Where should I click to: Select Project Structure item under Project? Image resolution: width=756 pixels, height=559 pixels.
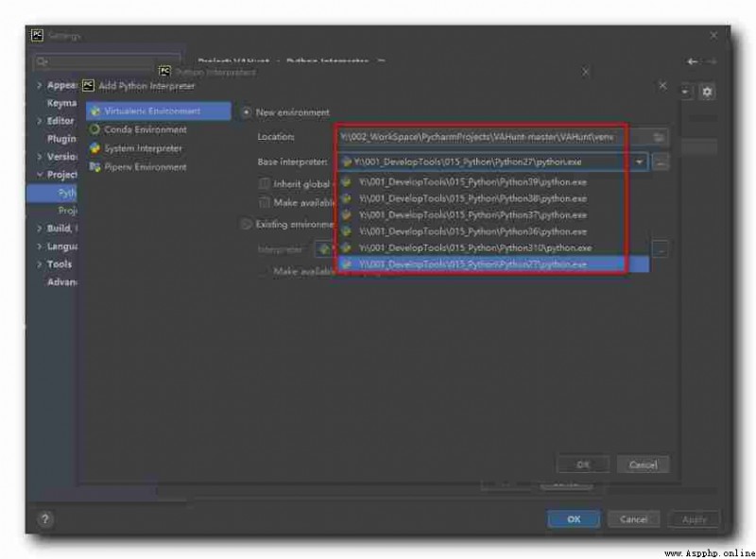(x=67, y=211)
